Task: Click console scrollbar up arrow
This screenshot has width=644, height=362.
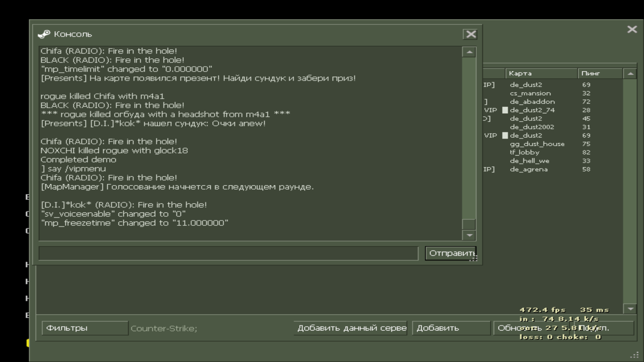Action: [x=469, y=52]
